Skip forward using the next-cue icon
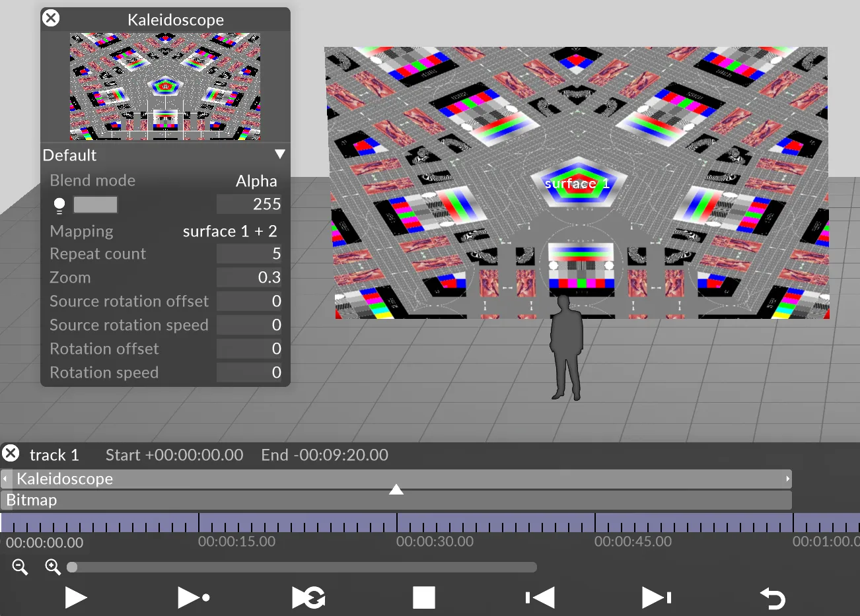Screen dimensions: 860x616 coord(656,598)
